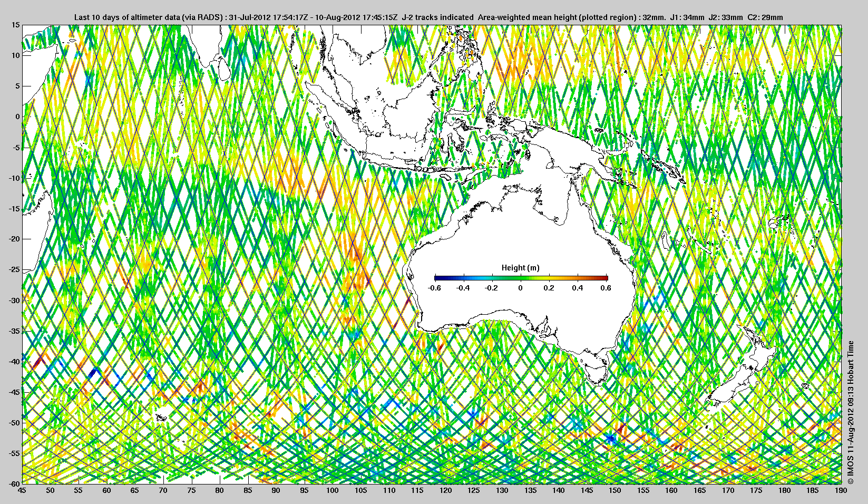The height and width of the screenshot is (504, 868).
Task: Click the longitude axis label 115
Action: point(417,490)
